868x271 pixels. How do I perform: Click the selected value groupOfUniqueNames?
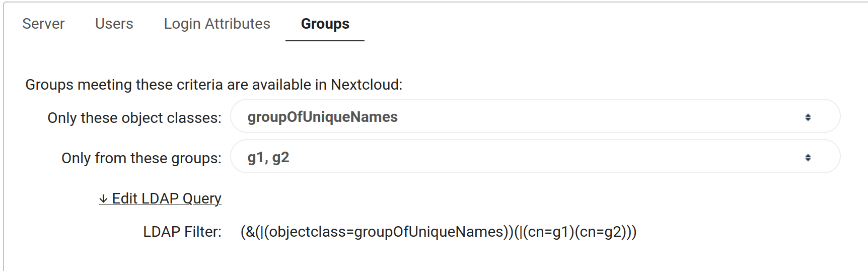pos(322,117)
